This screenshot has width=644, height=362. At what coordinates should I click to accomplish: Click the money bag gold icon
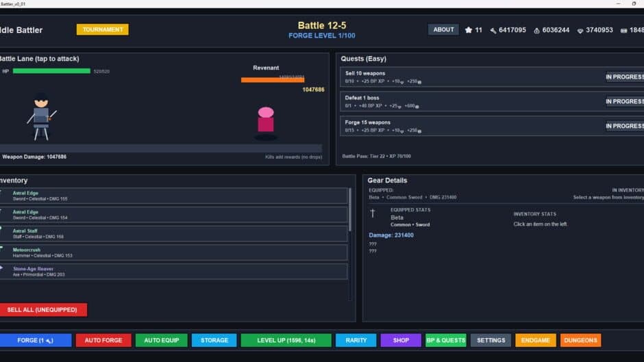(x=536, y=30)
